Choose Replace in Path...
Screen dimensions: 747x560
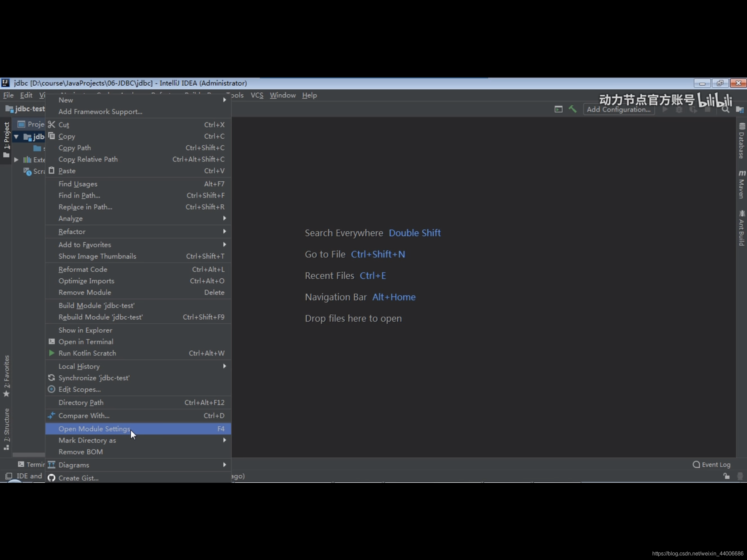[x=138, y=207]
